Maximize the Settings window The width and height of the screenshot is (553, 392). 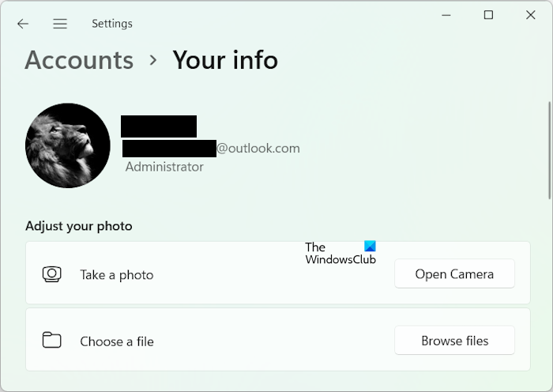pos(488,15)
